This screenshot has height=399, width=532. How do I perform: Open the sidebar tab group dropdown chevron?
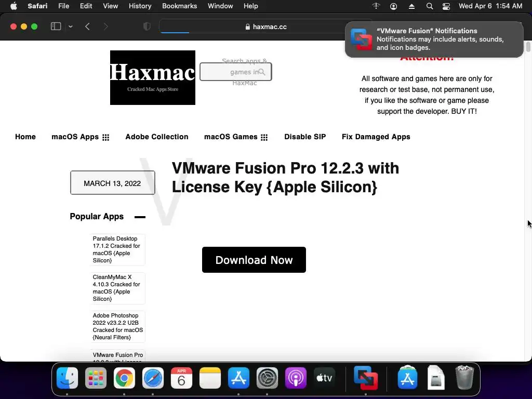(70, 26)
